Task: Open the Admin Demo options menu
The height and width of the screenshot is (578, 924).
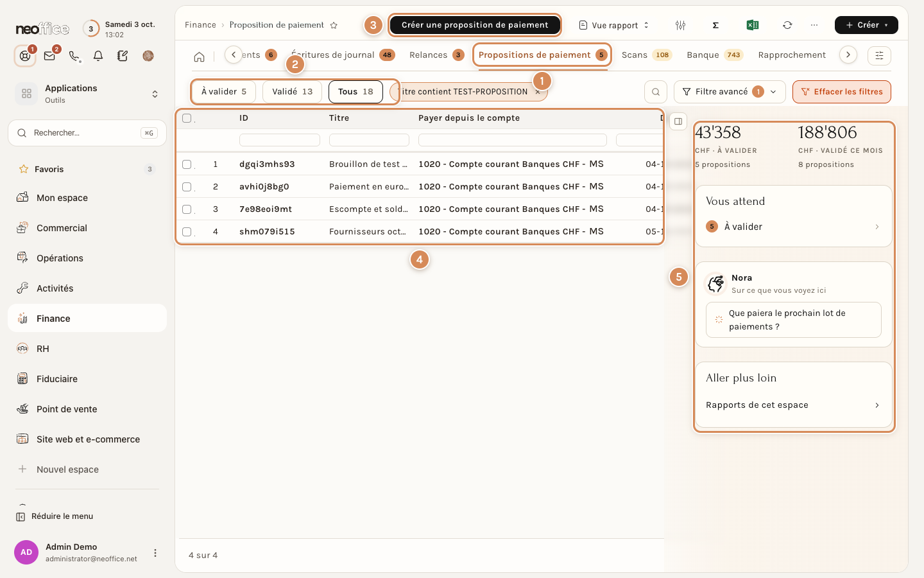Action: (x=155, y=553)
